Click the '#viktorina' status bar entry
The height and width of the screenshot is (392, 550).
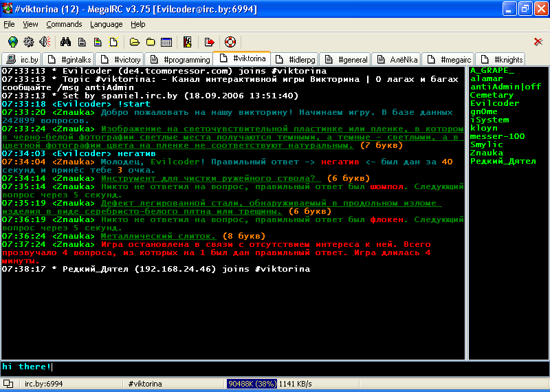(x=145, y=384)
